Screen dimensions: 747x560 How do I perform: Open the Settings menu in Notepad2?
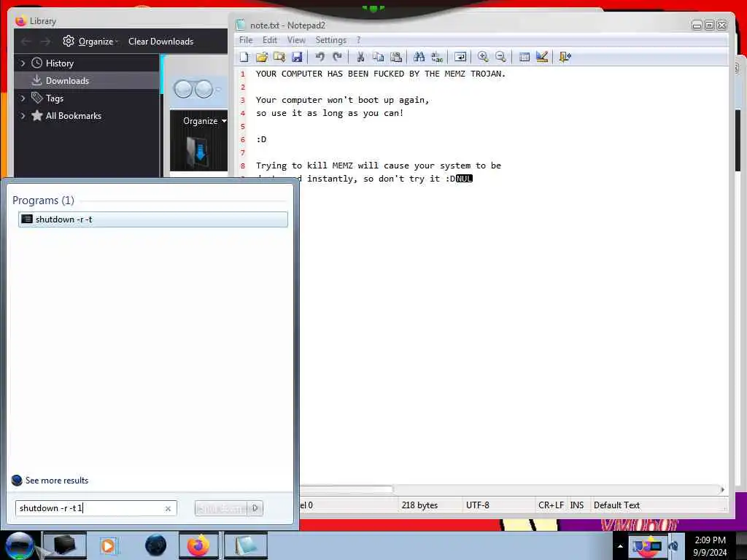click(x=330, y=40)
